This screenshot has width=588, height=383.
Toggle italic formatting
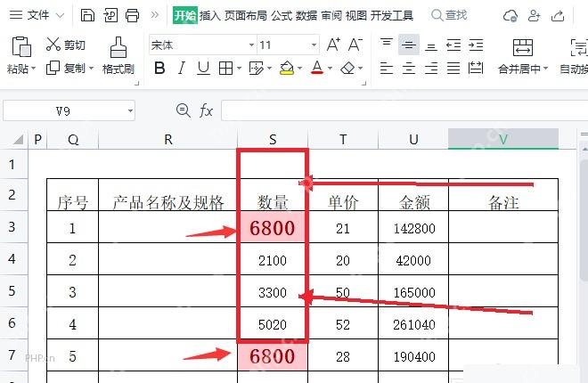182,68
